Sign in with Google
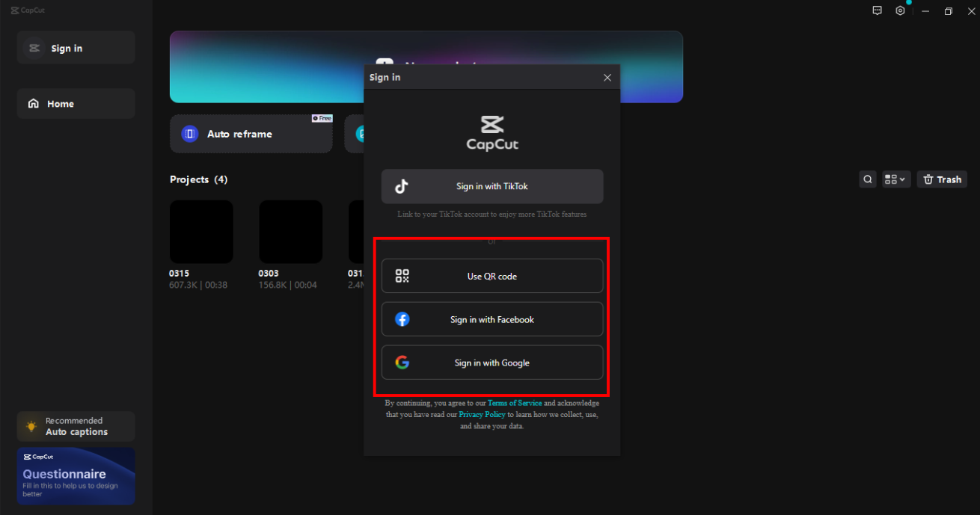This screenshot has width=980, height=515. [x=492, y=363]
